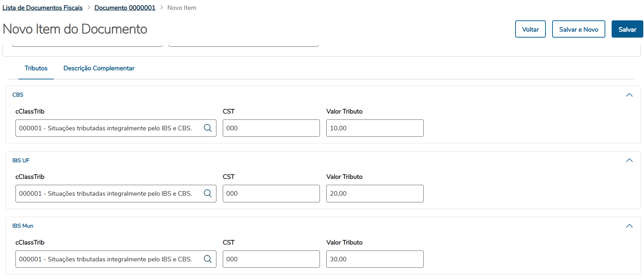The image size is (644, 280).
Task: Click the blue Salvar button
Action: point(627,29)
